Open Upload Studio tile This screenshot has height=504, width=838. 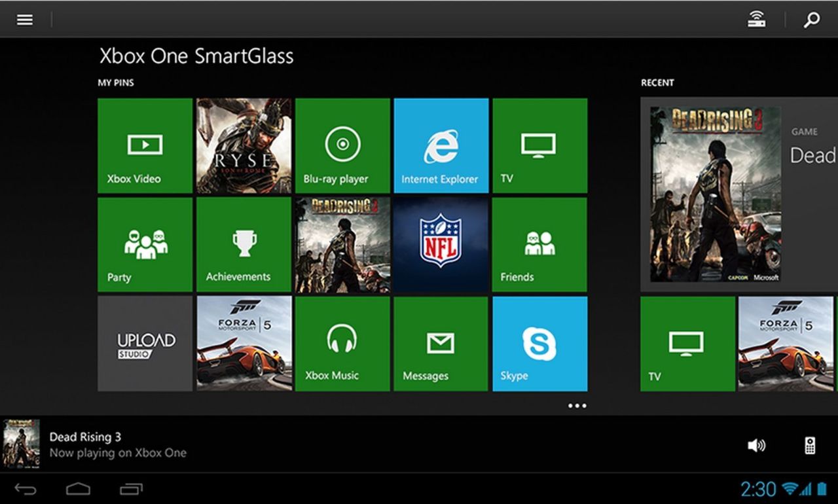145,344
